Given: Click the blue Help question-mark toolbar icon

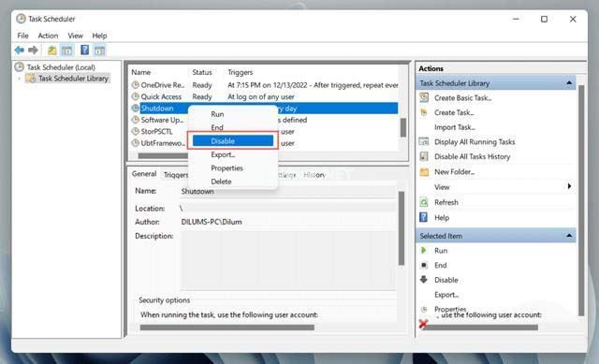Looking at the screenshot, I should [85, 50].
